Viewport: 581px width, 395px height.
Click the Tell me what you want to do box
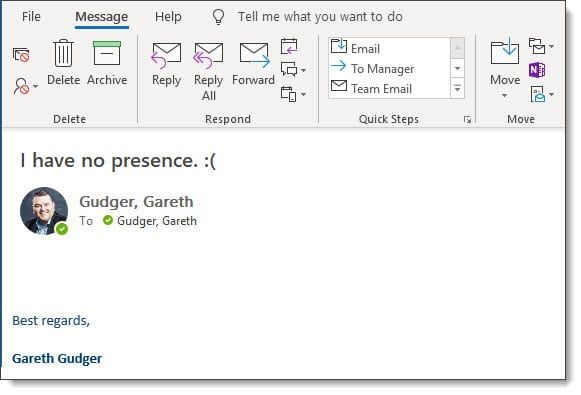[x=320, y=17]
